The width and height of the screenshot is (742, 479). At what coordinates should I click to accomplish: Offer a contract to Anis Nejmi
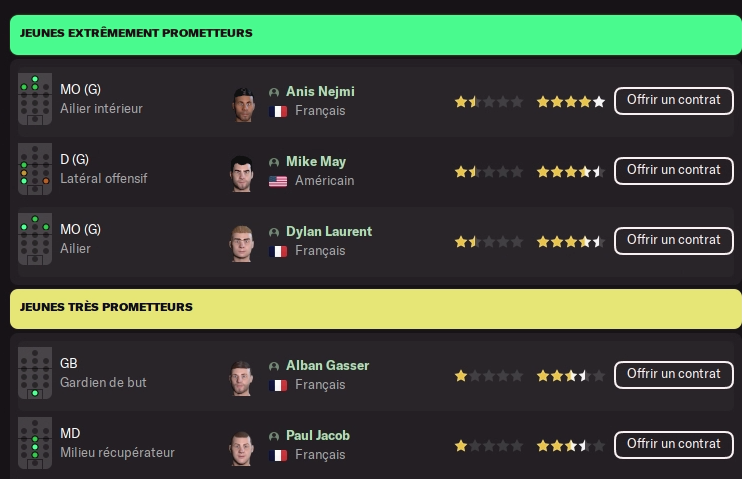673,100
